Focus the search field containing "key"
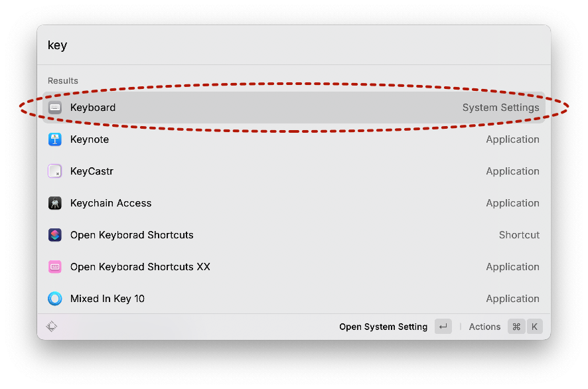 coord(292,45)
